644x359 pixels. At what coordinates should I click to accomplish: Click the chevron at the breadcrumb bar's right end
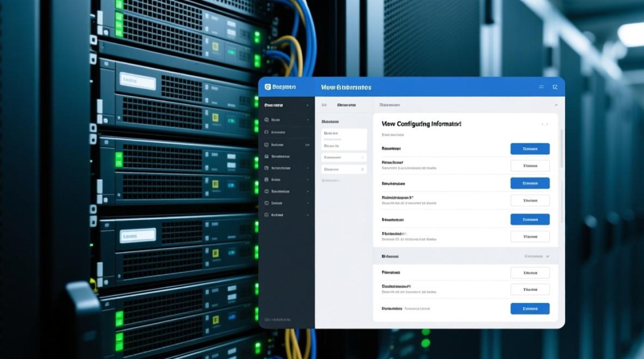point(556,105)
